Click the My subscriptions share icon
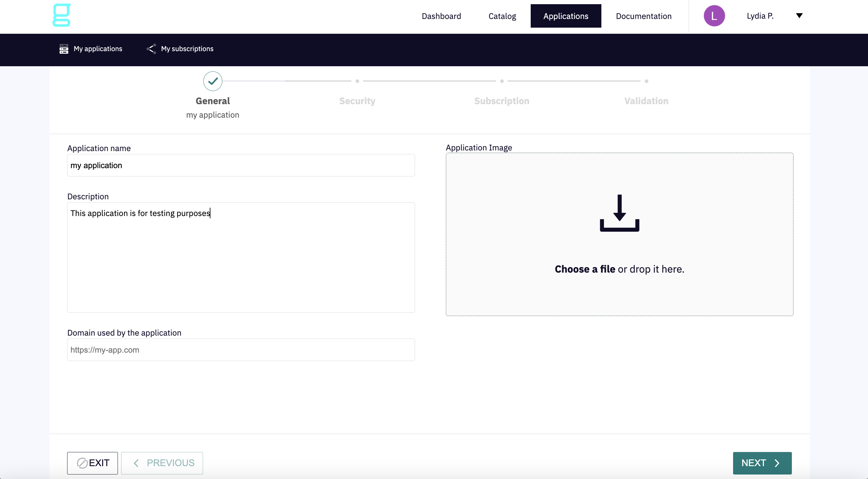 coord(151,49)
